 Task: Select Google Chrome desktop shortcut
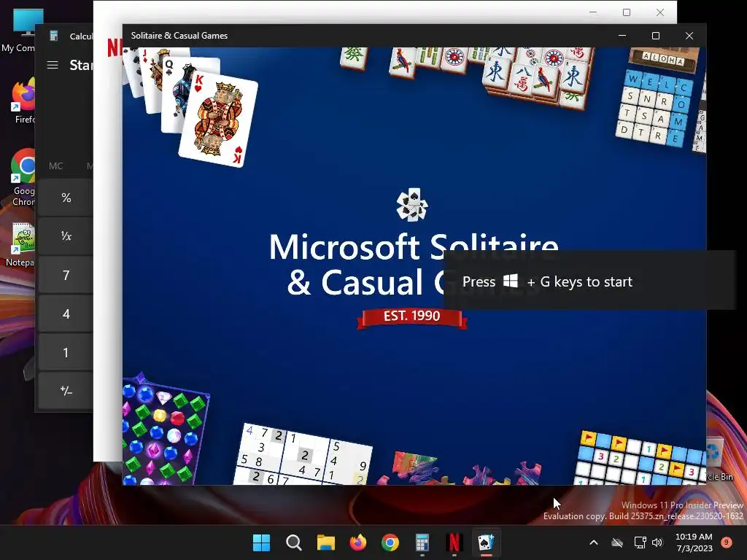23,178
